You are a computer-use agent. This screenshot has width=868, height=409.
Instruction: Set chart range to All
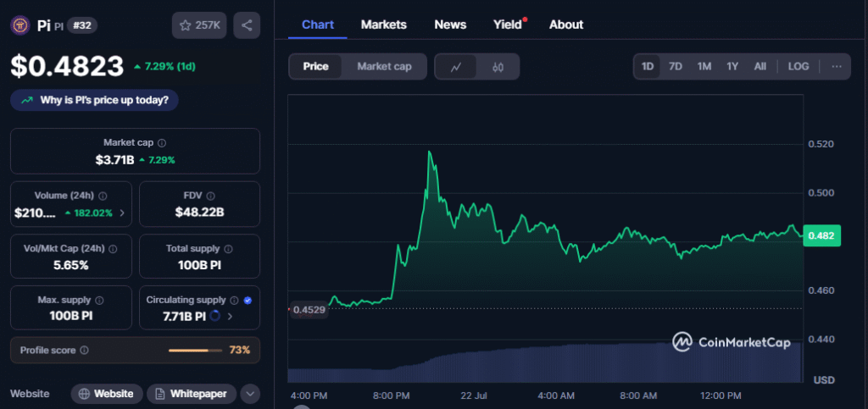760,66
